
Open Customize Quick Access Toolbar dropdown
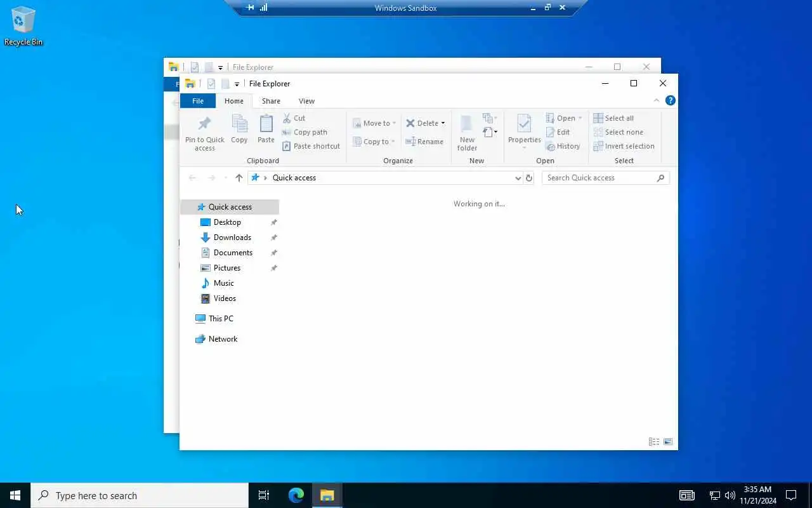[237, 84]
